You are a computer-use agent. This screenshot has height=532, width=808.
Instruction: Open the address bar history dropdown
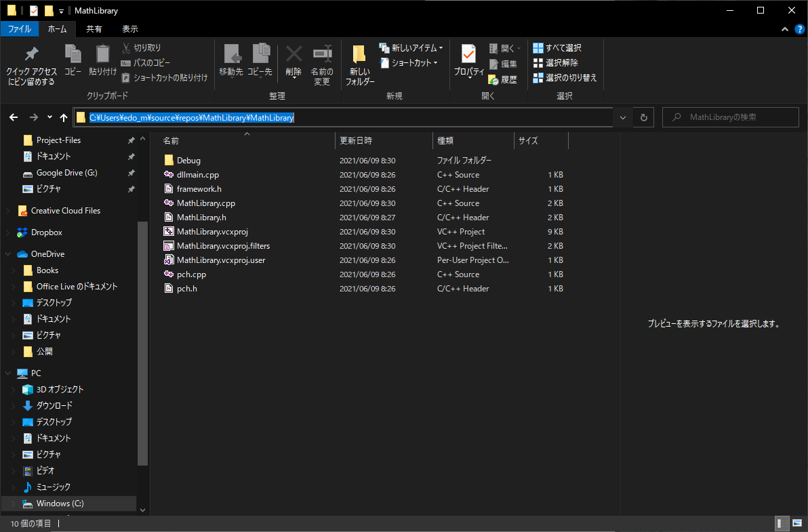(x=622, y=117)
